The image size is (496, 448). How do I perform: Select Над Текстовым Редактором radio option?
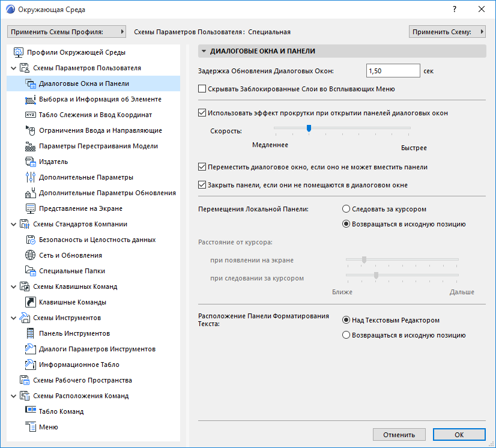346,320
